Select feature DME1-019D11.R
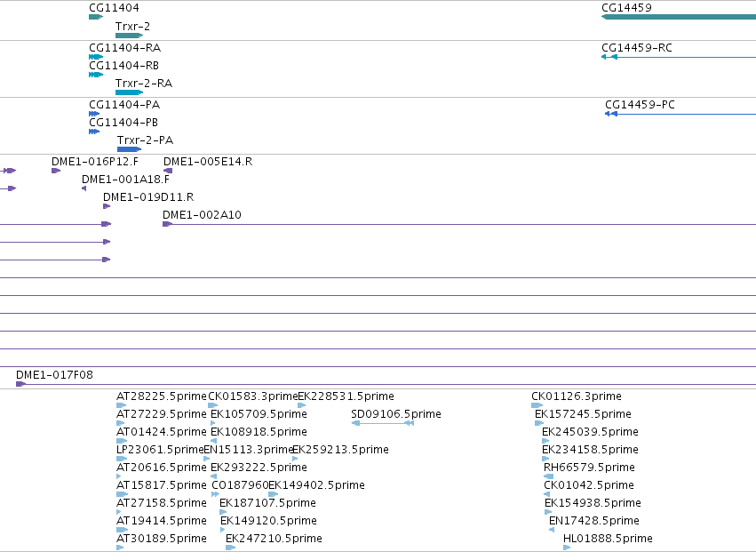Screen dimensions: 756x552 (148, 197)
